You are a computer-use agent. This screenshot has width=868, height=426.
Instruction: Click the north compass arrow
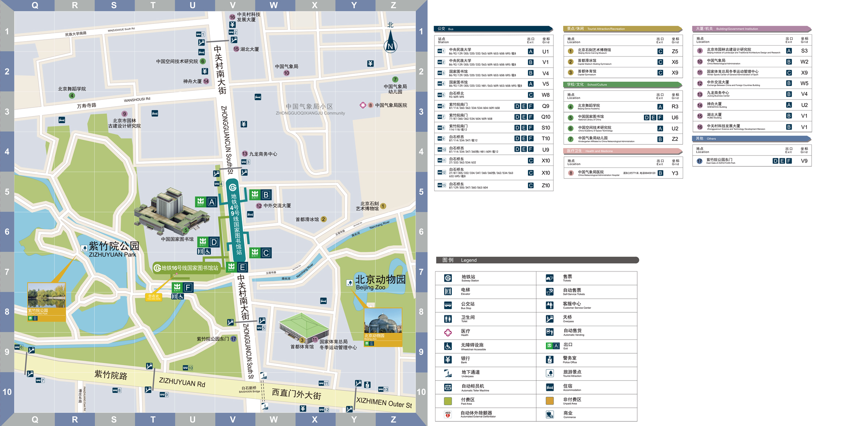pos(390,42)
